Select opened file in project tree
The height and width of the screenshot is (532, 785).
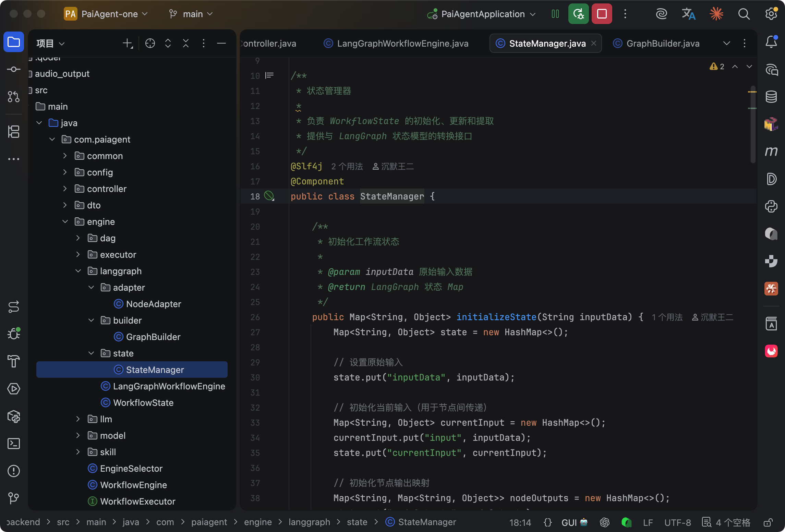pyautogui.click(x=150, y=43)
